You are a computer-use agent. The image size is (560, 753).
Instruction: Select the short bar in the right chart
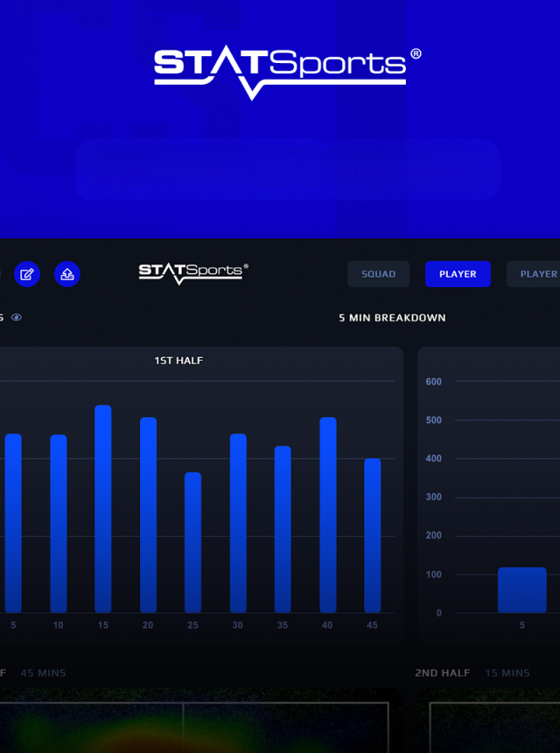tap(522, 590)
